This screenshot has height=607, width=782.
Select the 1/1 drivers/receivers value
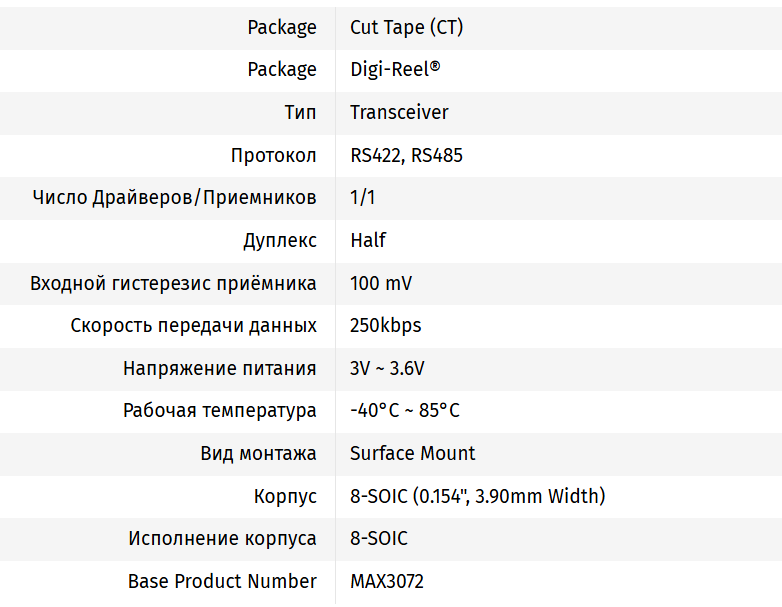(363, 197)
